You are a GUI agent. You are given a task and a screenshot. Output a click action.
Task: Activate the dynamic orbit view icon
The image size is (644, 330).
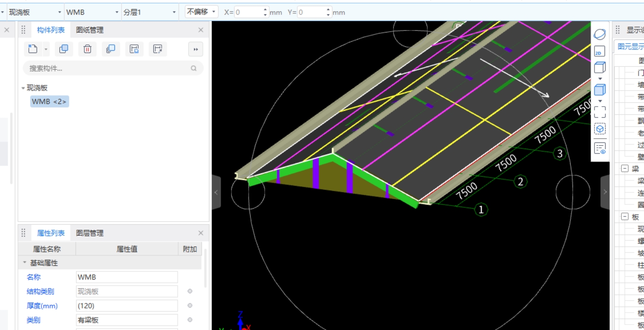point(600,34)
